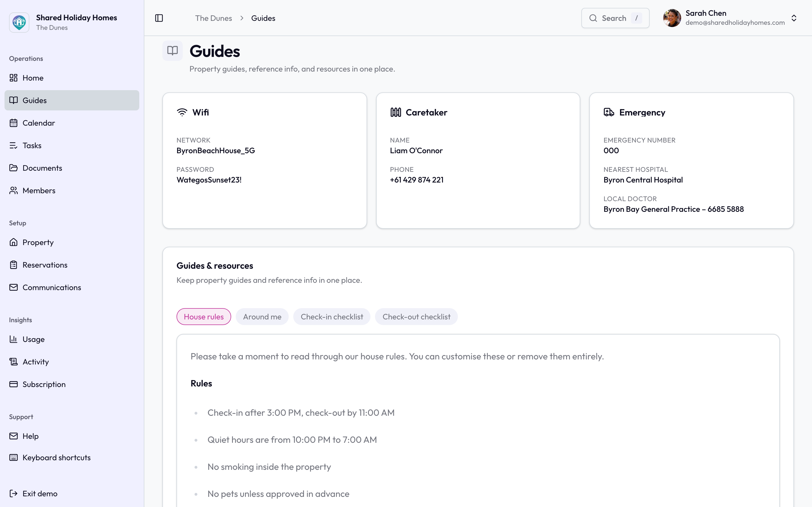Image resolution: width=812 pixels, height=507 pixels.
Task: Click the Keyboard shortcuts icon
Action: point(14,458)
